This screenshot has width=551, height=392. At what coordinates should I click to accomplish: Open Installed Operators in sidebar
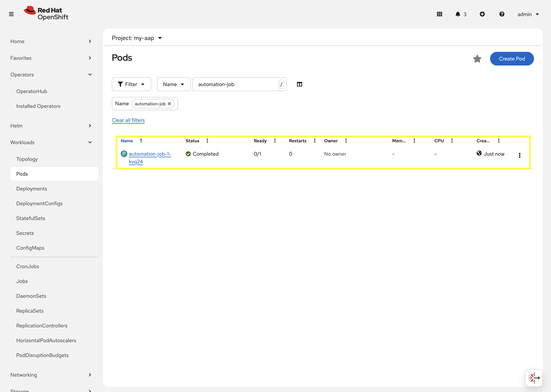pyautogui.click(x=38, y=106)
